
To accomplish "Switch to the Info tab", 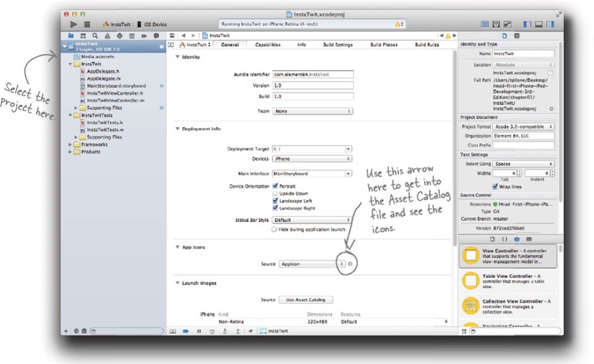I will [x=302, y=45].
